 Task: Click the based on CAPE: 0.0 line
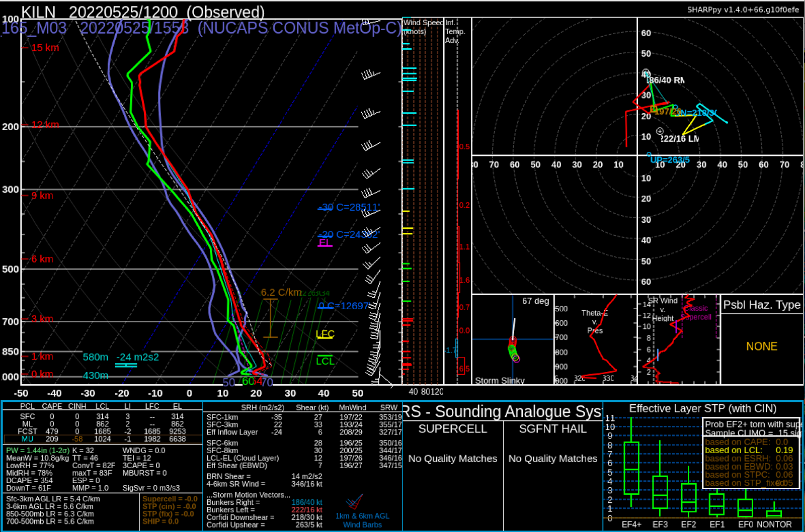coord(747,442)
